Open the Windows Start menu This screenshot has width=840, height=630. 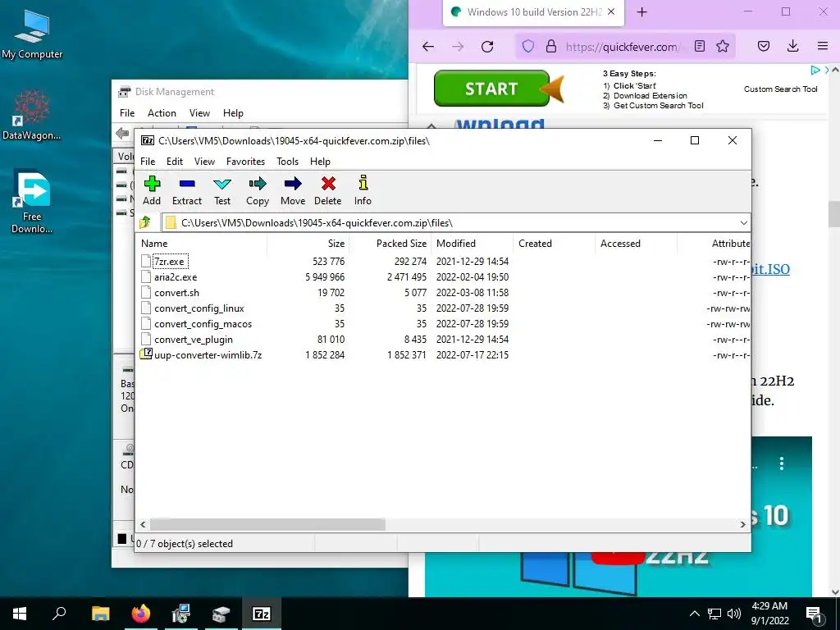20,614
